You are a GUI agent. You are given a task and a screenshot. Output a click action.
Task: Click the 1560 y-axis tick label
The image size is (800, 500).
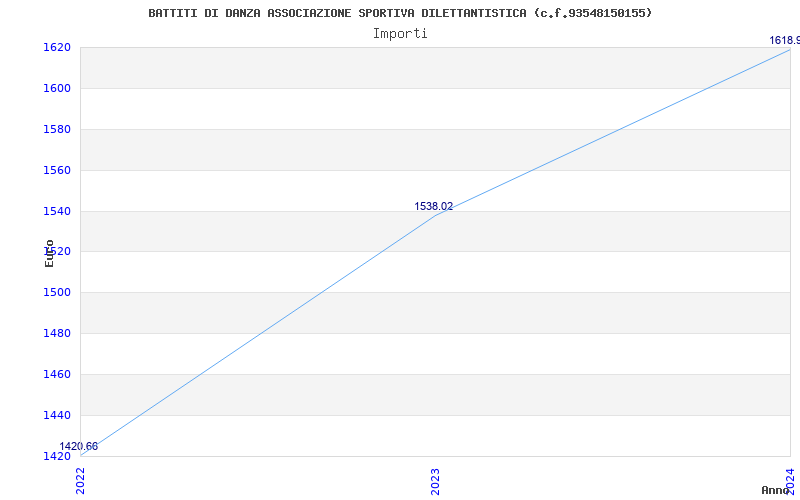(x=57, y=170)
